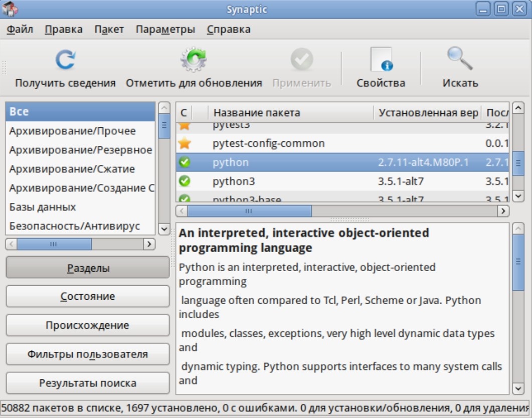This screenshot has width=532, height=418.
Task: Click up arrow of sections list scrollbar
Action: [x=164, y=108]
